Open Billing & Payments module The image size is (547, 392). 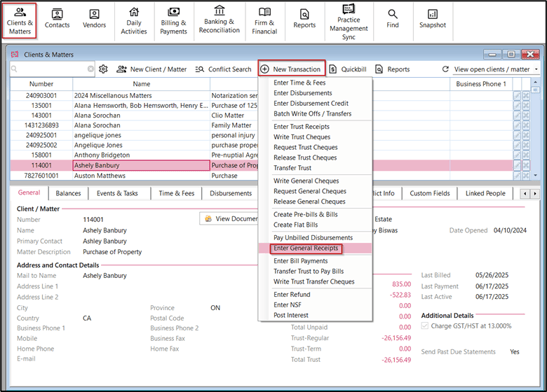[x=173, y=21]
